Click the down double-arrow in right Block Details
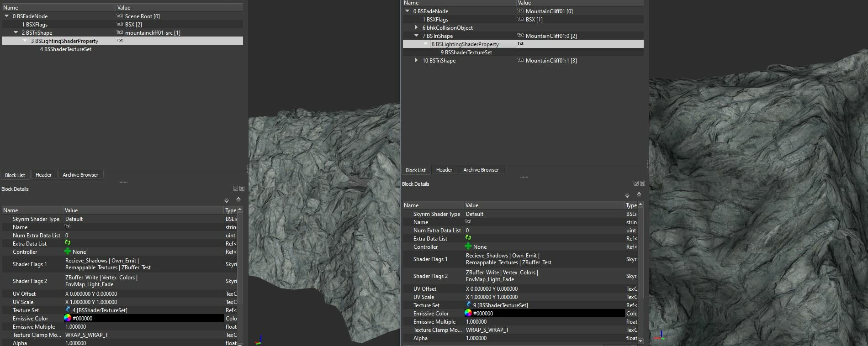This screenshot has width=868, height=346. [627, 196]
